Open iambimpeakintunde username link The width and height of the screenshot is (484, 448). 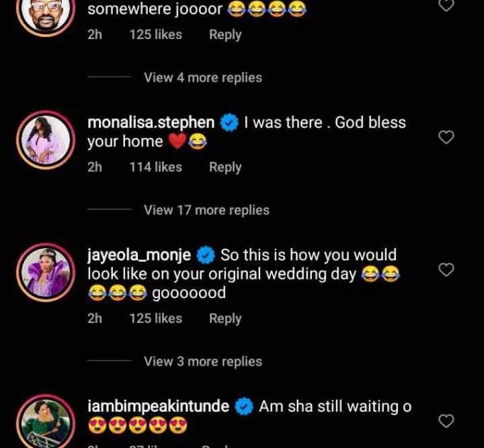(x=158, y=406)
